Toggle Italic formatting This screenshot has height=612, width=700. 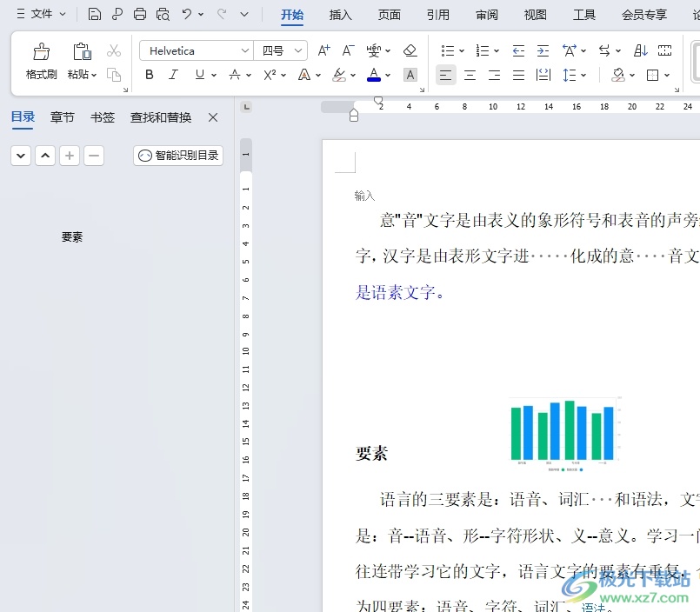[x=174, y=76]
